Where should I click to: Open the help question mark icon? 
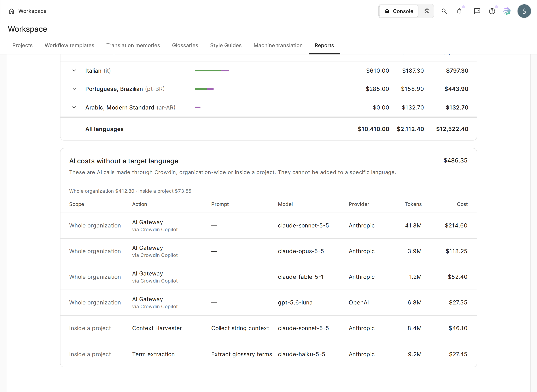click(492, 11)
